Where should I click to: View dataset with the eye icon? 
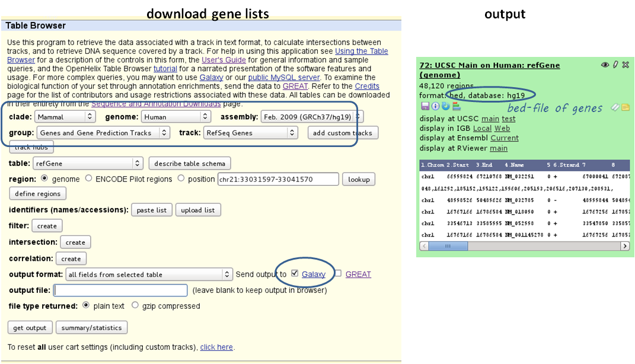605,65
